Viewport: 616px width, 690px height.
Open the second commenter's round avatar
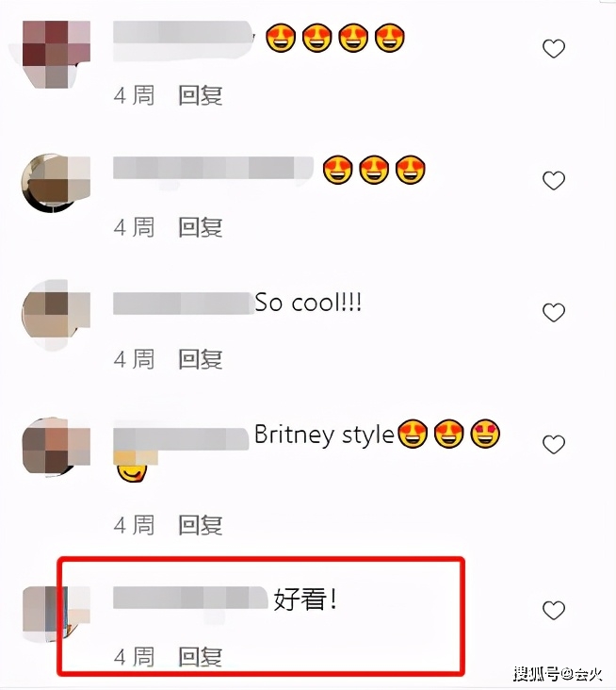point(56,183)
